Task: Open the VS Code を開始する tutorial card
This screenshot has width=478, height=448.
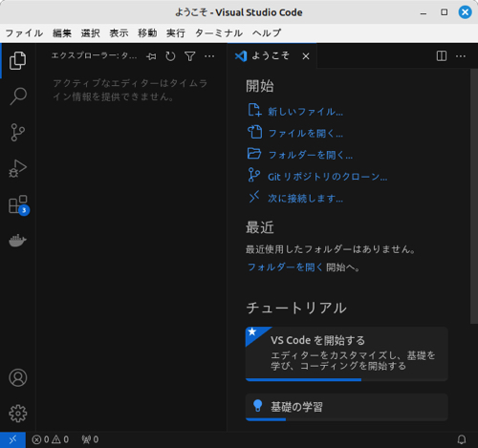Action: click(347, 353)
